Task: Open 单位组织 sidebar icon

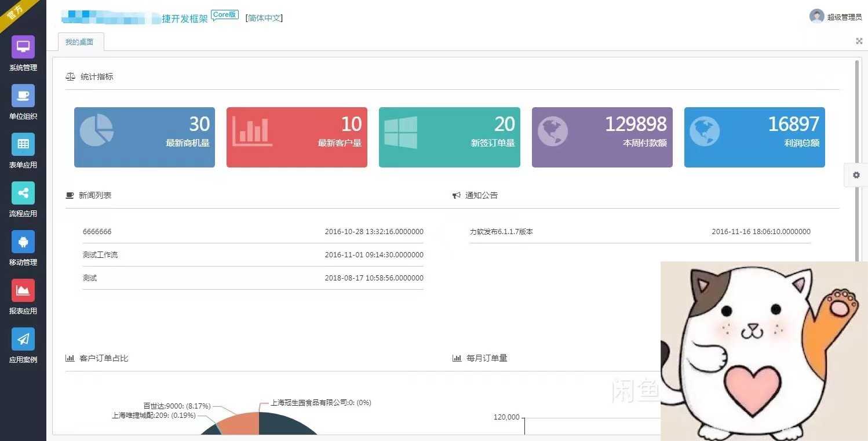Action: 23,96
